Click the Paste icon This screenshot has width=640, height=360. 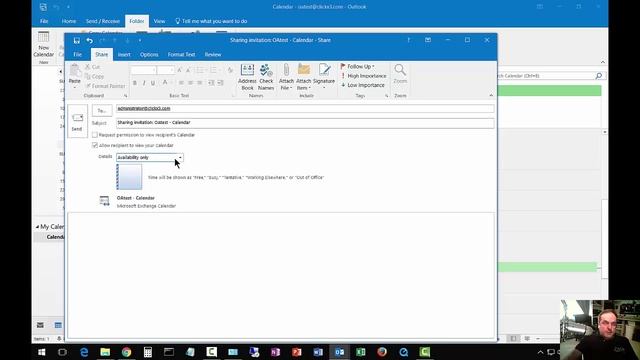75,70
